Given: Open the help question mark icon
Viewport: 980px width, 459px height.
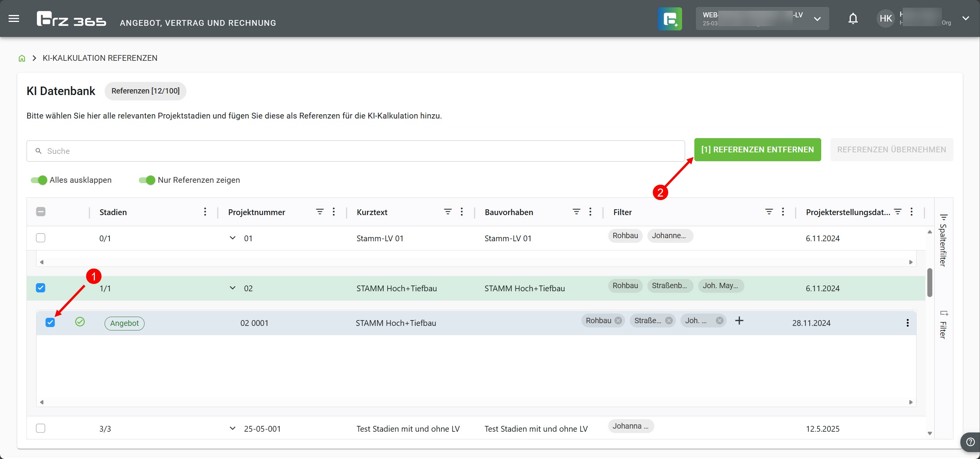Looking at the screenshot, I should [x=970, y=442].
